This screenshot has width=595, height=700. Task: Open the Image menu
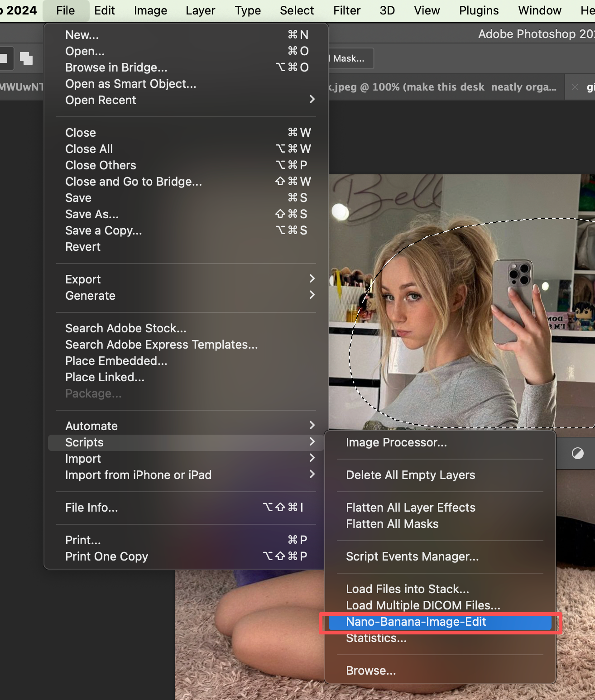(x=150, y=10)
